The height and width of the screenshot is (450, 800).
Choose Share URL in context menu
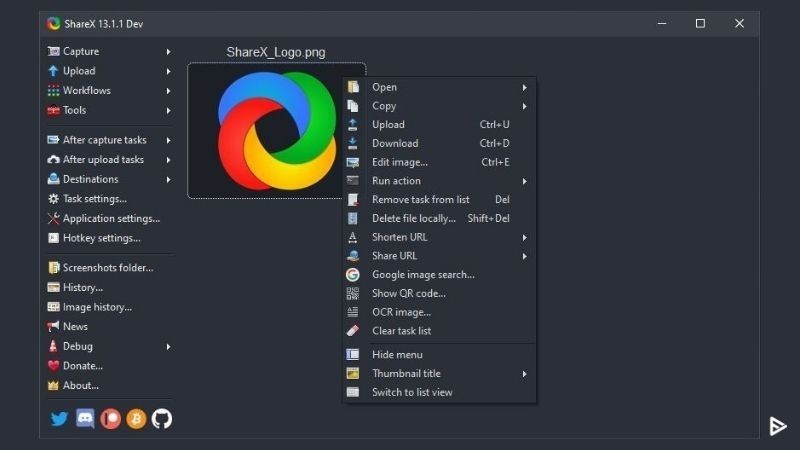coord(439,256)
